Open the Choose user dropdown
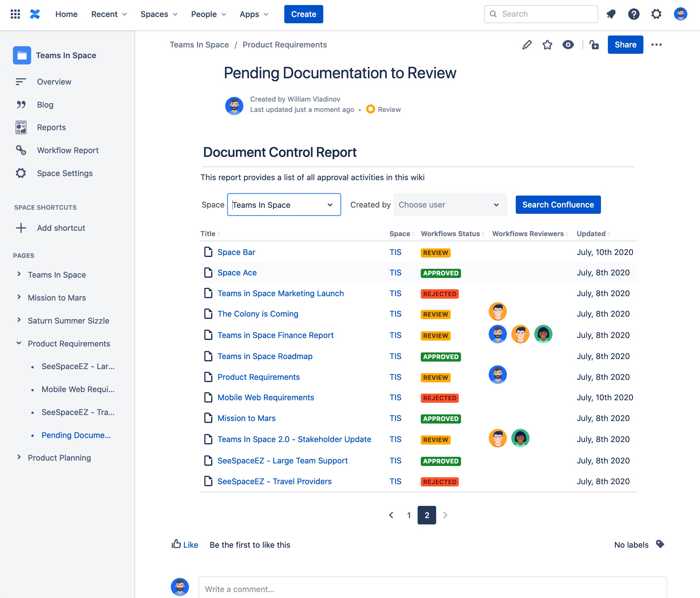 tap(450, 205)
